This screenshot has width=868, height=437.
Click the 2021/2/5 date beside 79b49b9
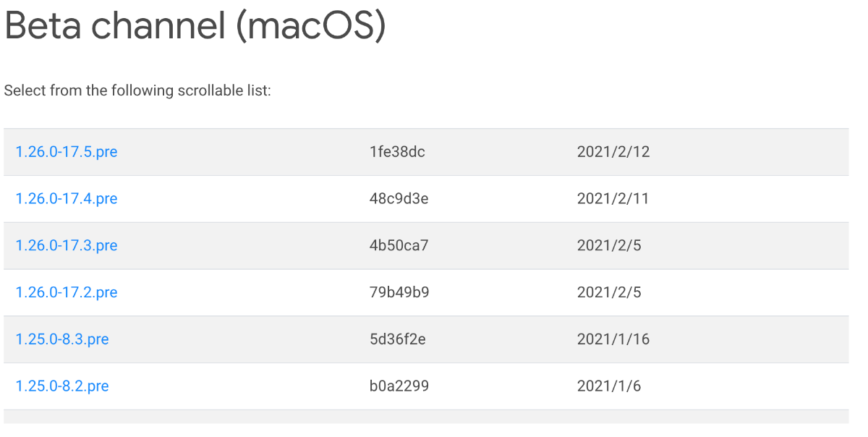coord(609,292)
